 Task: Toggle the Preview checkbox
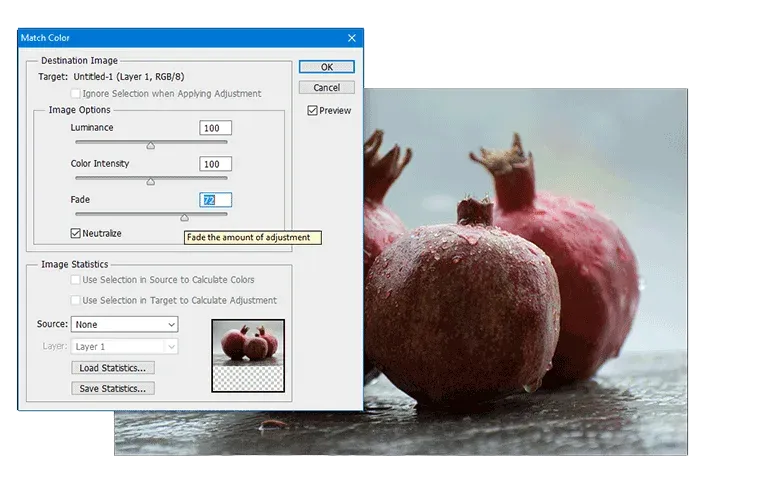(312, 110)
